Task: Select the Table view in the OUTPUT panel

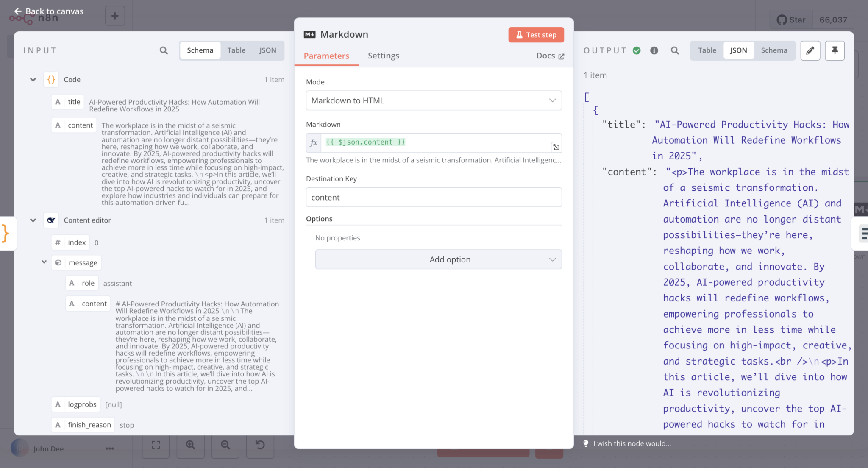Action: (x=706, y=50)
